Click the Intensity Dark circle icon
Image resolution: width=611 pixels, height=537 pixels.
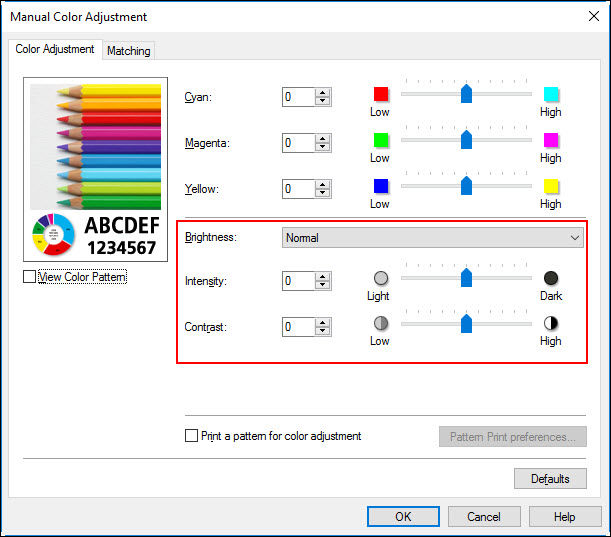coord(551,278)
